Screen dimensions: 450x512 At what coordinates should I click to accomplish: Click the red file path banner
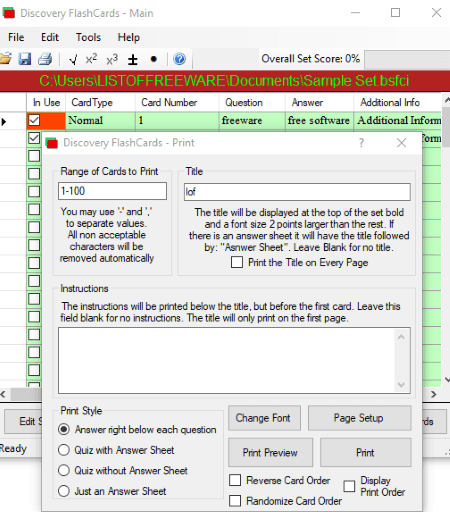pos(225,81)
